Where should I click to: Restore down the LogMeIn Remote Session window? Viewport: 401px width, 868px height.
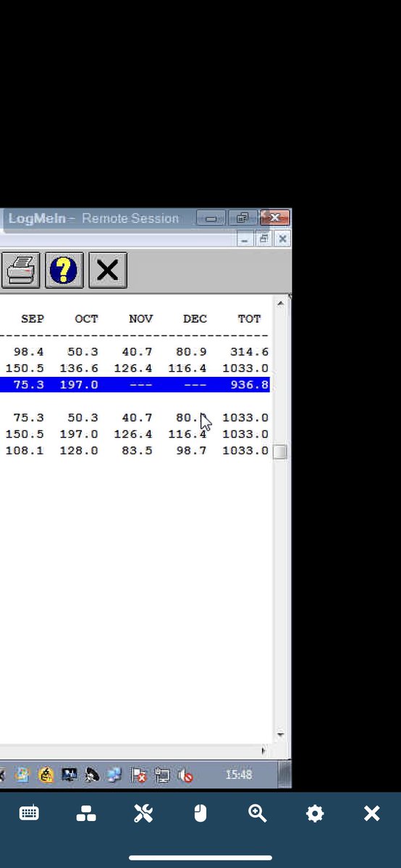[x=242, y=218]
